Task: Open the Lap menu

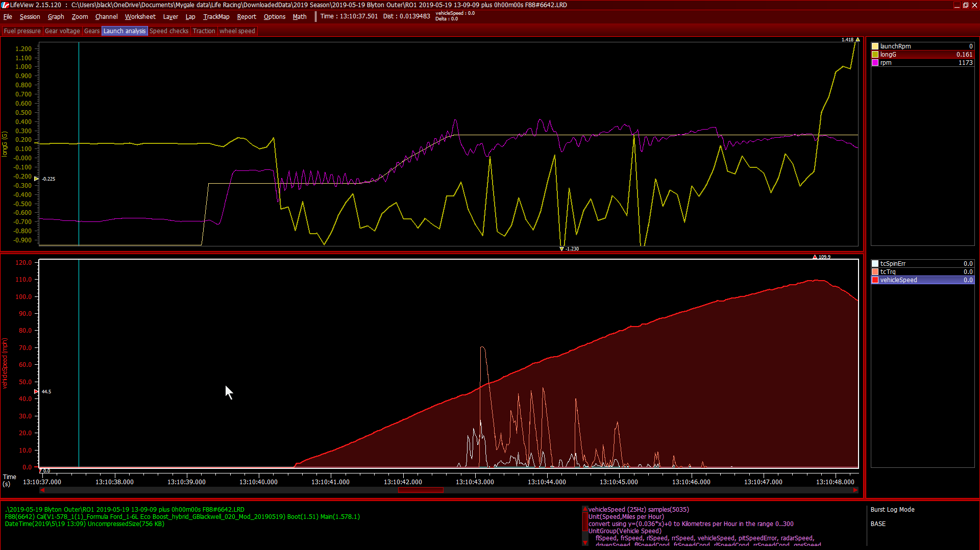Action: tap(190, 17)
